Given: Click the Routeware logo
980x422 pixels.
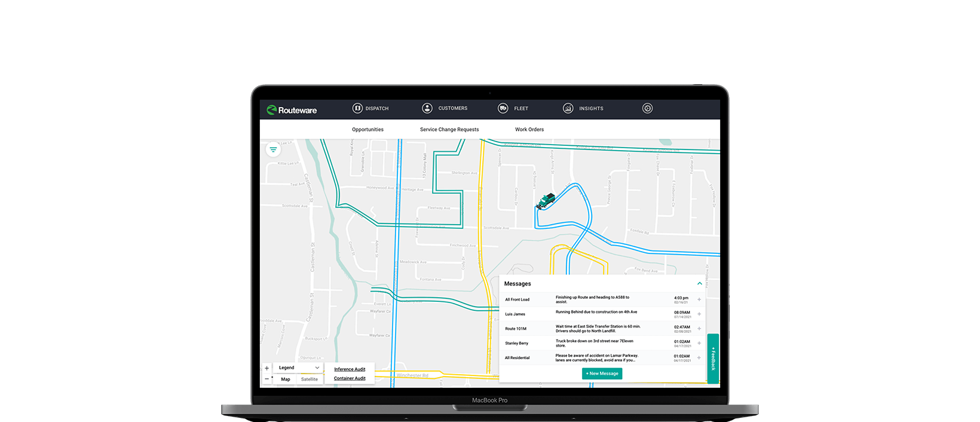Looking at the screenshot, I should tap(292, 110).
